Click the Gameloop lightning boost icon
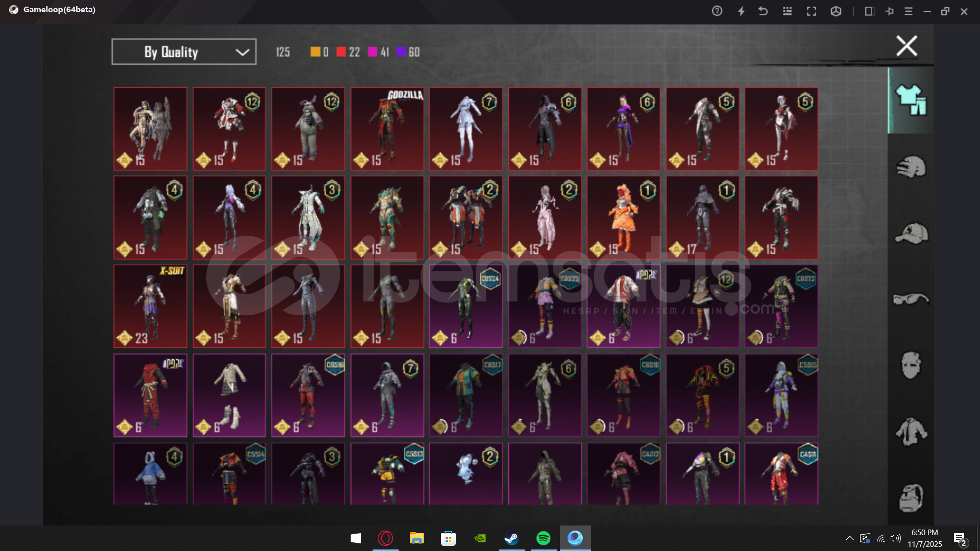 741,11
